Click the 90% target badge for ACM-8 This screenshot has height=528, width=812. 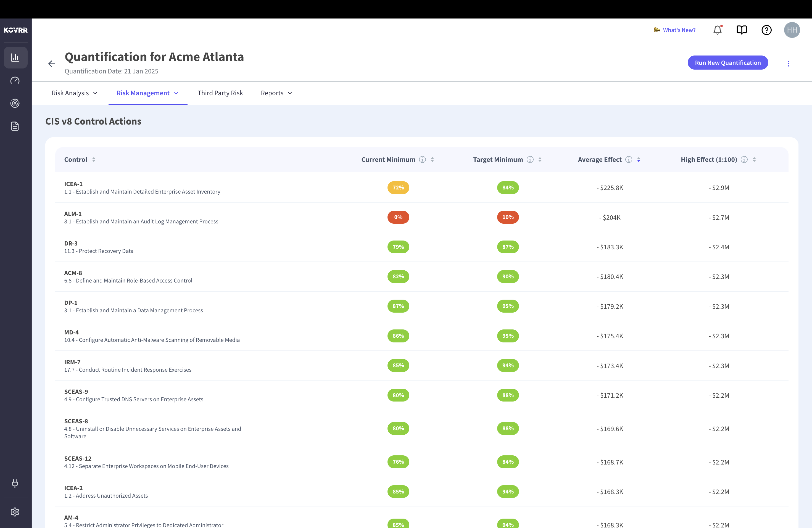(x=508, y=277)
